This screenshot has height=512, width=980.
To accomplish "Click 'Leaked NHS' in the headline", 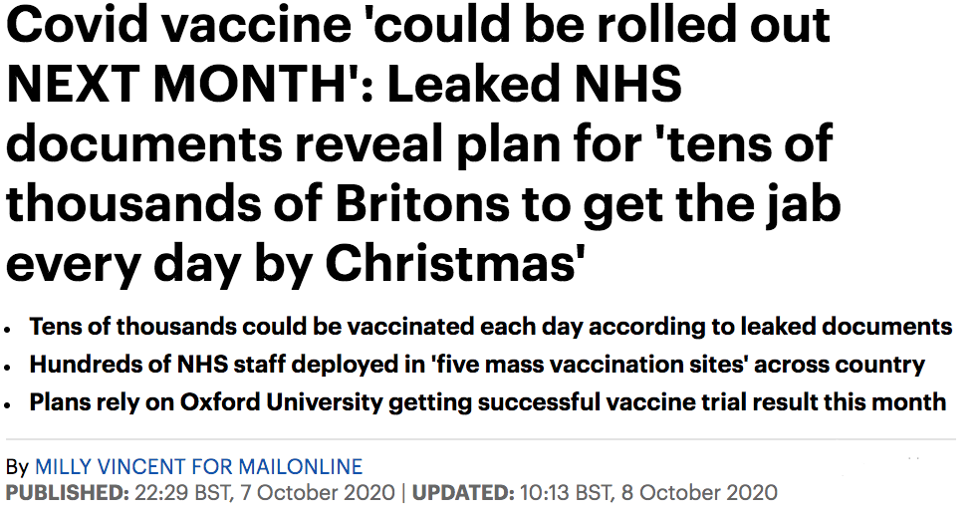I will click(x=535, y=85).
